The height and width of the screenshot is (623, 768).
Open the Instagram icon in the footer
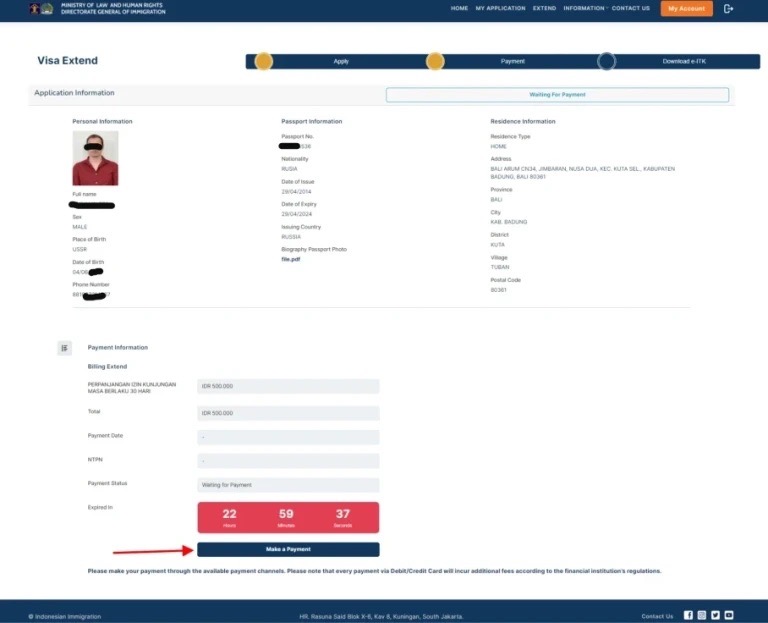702,615
